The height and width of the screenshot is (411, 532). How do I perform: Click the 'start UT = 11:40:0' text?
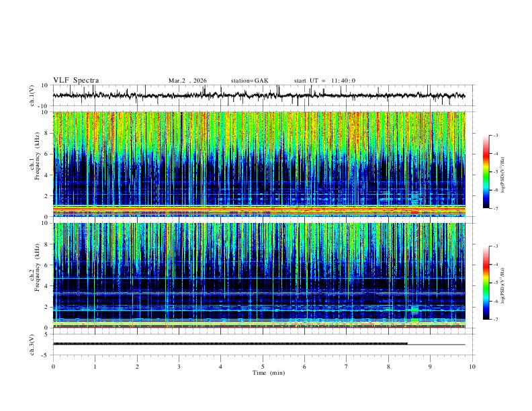324,81
